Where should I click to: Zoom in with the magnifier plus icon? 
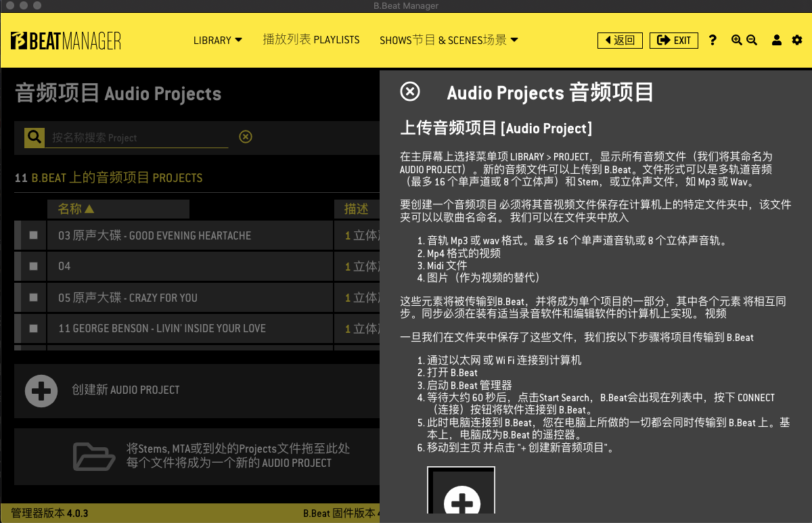point(737,41)
